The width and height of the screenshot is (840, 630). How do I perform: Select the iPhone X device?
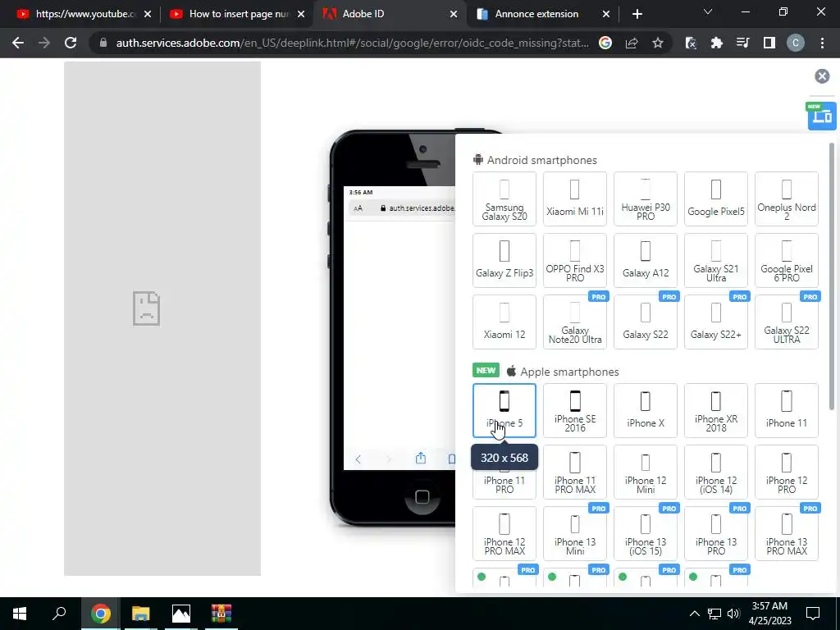coord(646,410)
